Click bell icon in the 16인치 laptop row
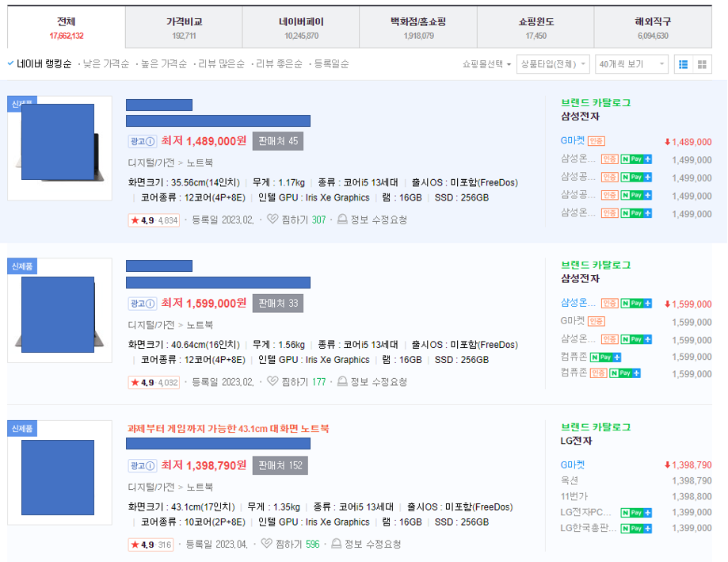 pos(342,381)
